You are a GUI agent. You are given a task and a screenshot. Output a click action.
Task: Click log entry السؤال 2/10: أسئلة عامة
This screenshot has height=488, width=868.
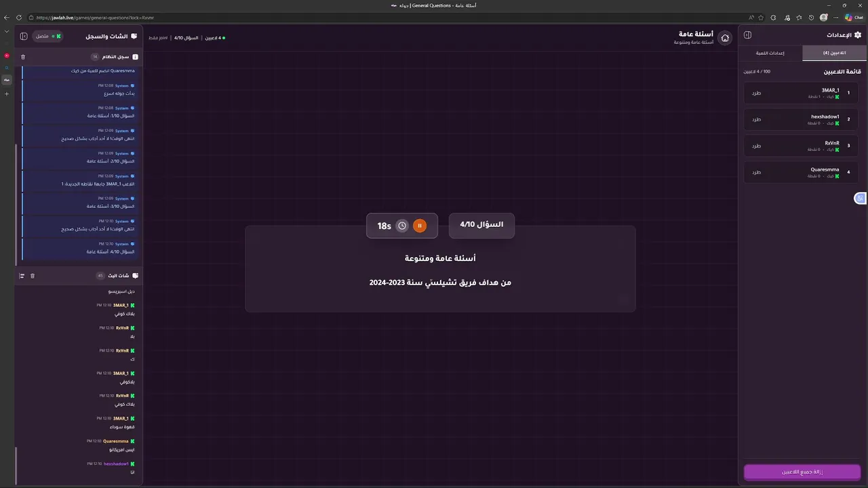point(111,161)
